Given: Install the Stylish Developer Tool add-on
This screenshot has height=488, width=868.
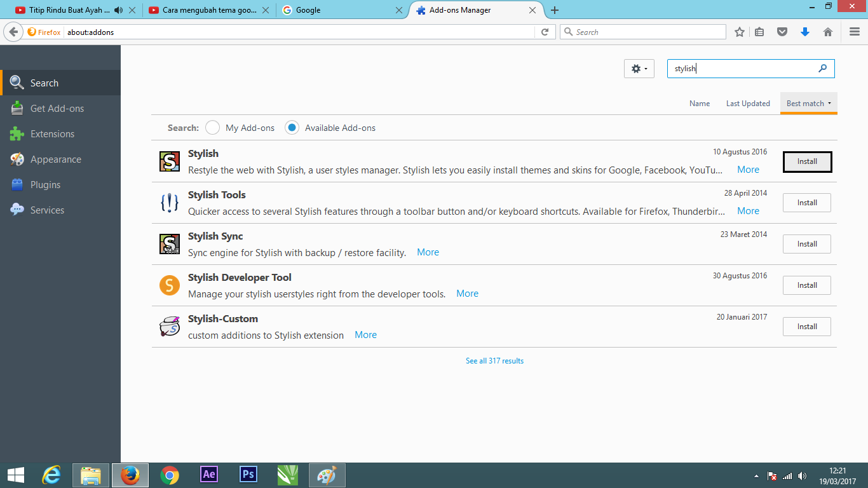Looking at the screenshot, I should (x=807, y=285).
